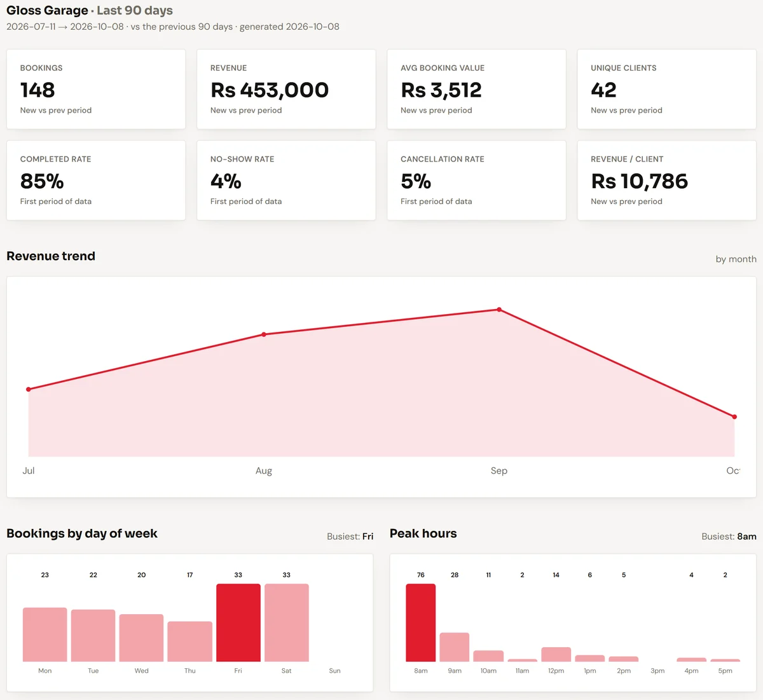Screen dimensions: 763x700
Task: Click the 9am peak hours bar
Action: coord(455,647)
